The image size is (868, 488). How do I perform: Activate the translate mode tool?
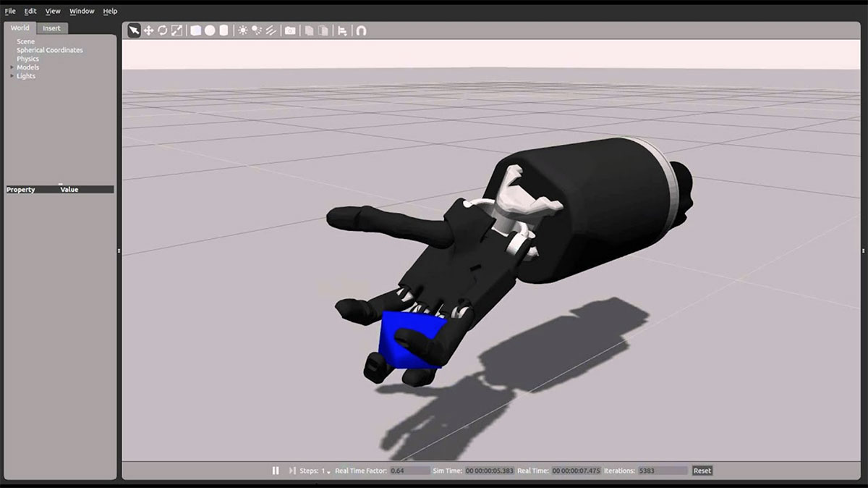point(148,30)
